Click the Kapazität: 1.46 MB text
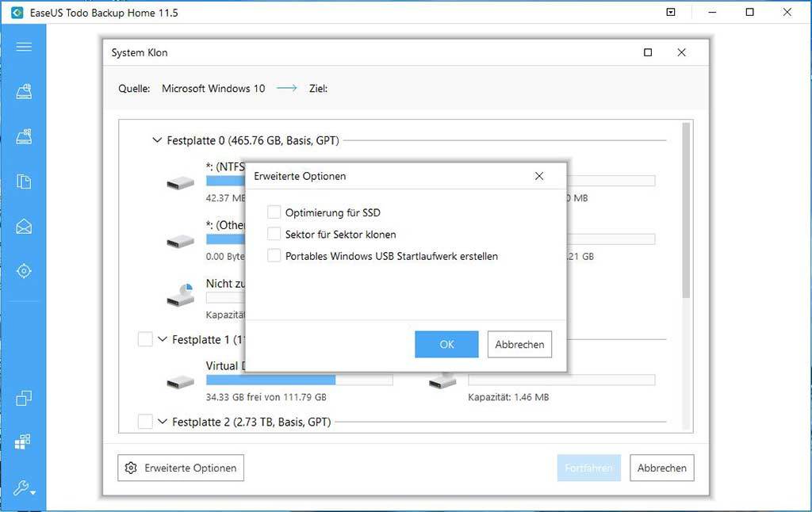 coord(508,397)
